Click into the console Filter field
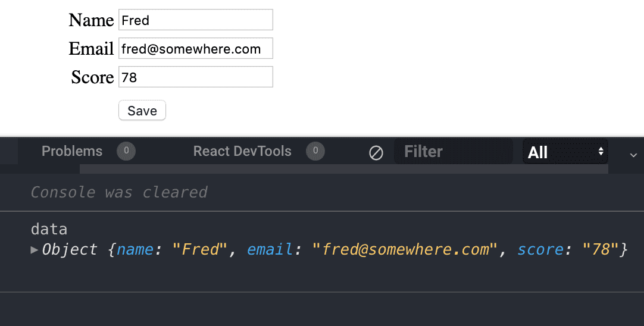The width and height of the screenshot is (644, 326). click(x=452, y=152)
